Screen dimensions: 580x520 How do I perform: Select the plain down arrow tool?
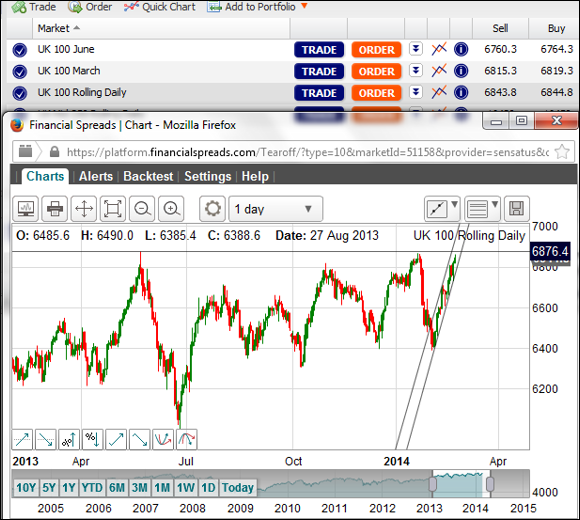point(140,439)
